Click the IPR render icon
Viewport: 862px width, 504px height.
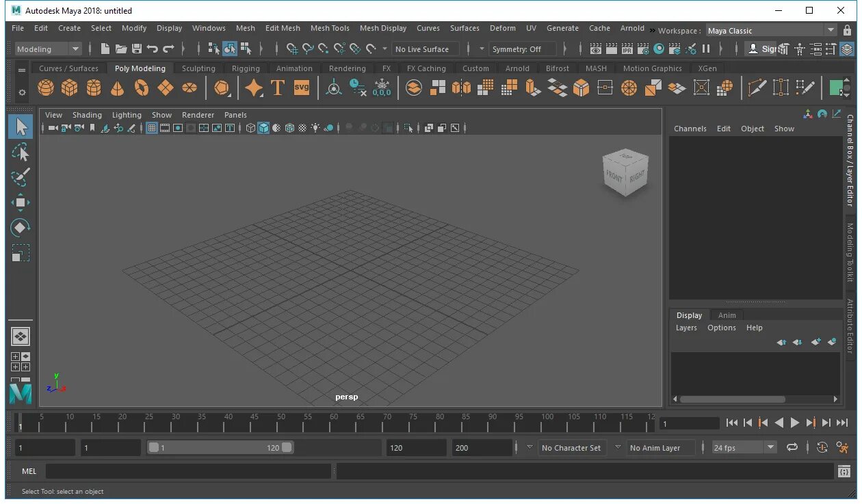[627, 49]
